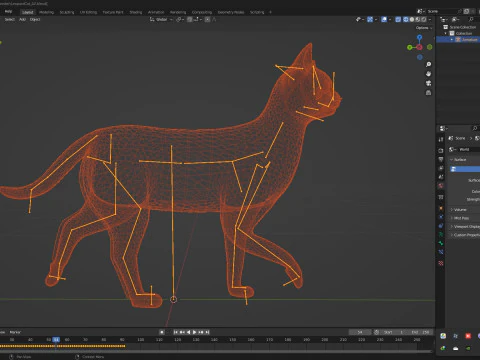Switch to wireframe viewport shading
This screenshot has height=360, width=480.
tap(406, 20)
